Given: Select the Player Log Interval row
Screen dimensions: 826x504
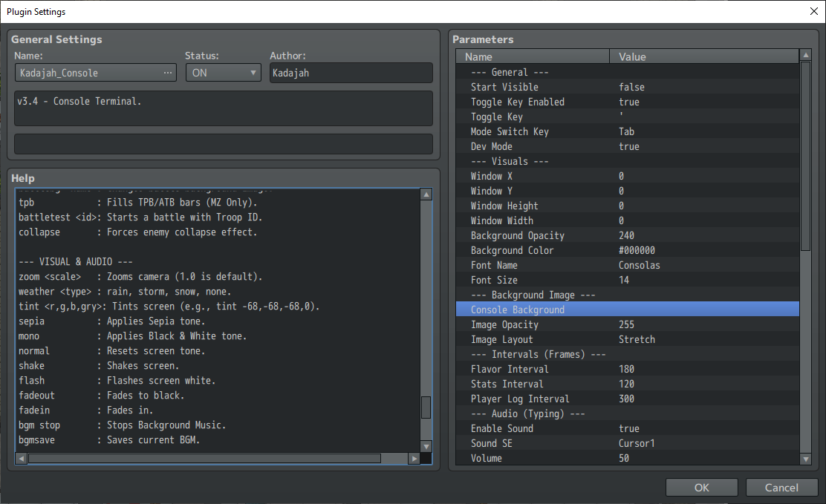Looking at the screenshot, I should click(628, 399).
